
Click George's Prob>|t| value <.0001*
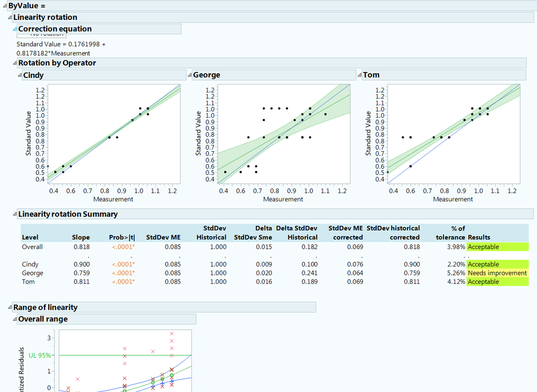point(123,273)
